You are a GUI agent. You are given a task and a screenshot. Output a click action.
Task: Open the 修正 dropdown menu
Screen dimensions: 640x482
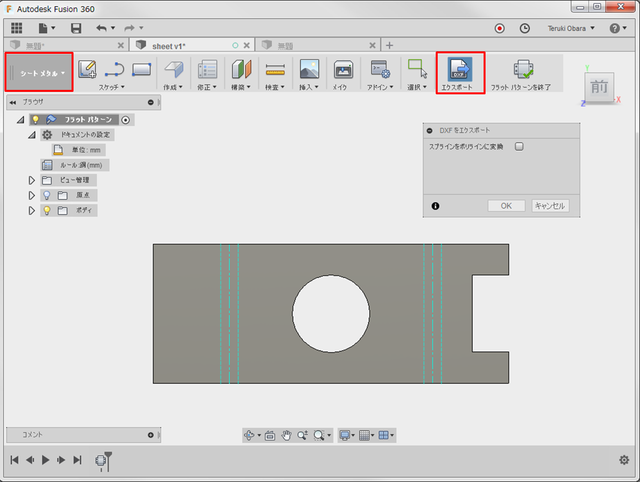(x=207, y=87)
